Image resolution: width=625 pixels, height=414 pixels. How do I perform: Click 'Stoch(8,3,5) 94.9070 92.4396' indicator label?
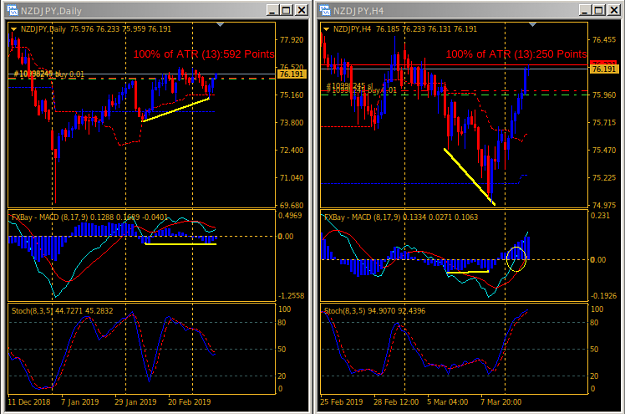pyautogui.click(x=375, y=311)
